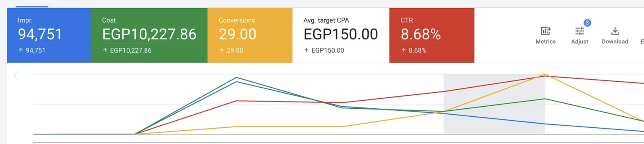Screen dimensions: 644x144
Task: Open the Cost metric label
Action: (109, 20)
